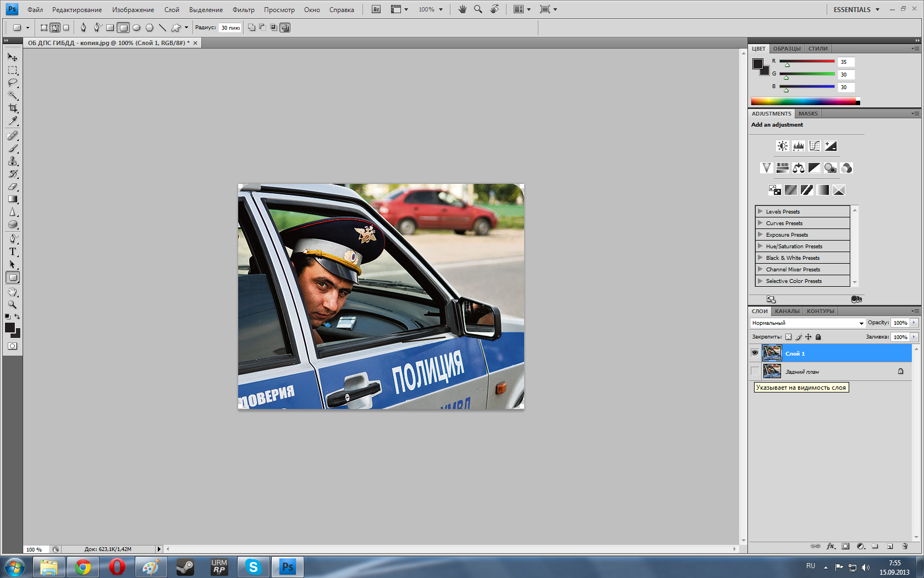Switch to the ОБРАЗЦЫ tab
This screenshot has height=578, width=924.
point(787,48)
